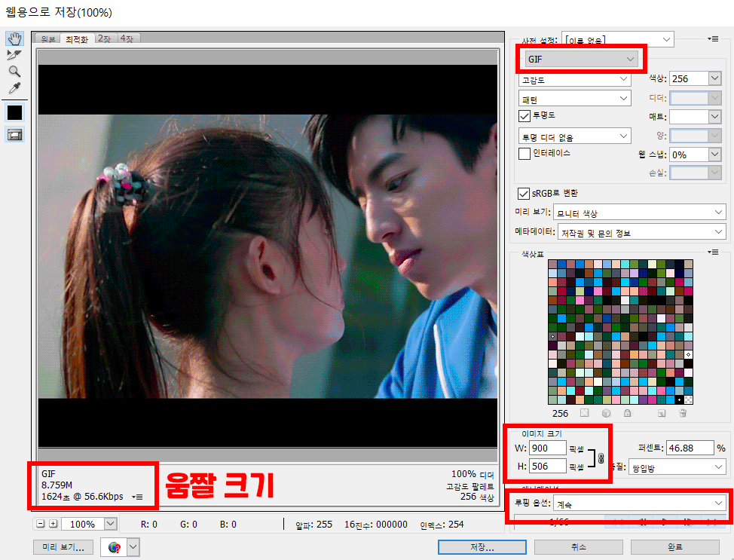Click the map-to-transparent icon under color table
This screenshot has height=560, width=734.
[x=584, y=413]
